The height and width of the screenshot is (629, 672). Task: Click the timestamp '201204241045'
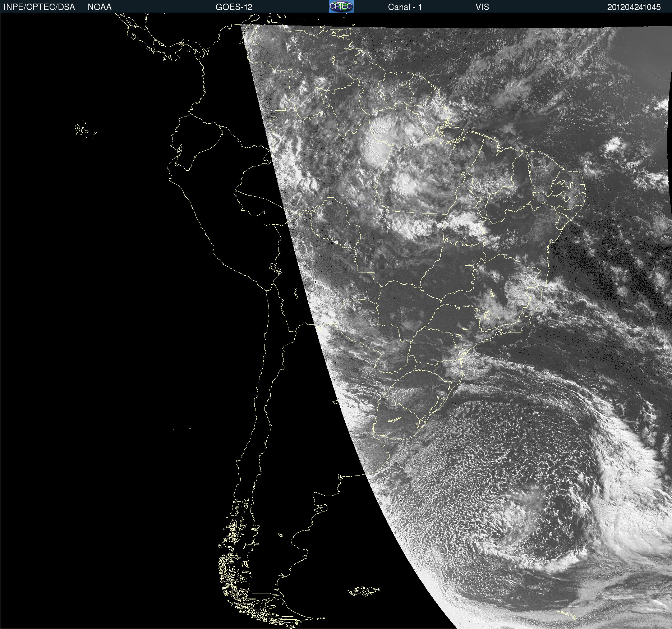point(634,7)
